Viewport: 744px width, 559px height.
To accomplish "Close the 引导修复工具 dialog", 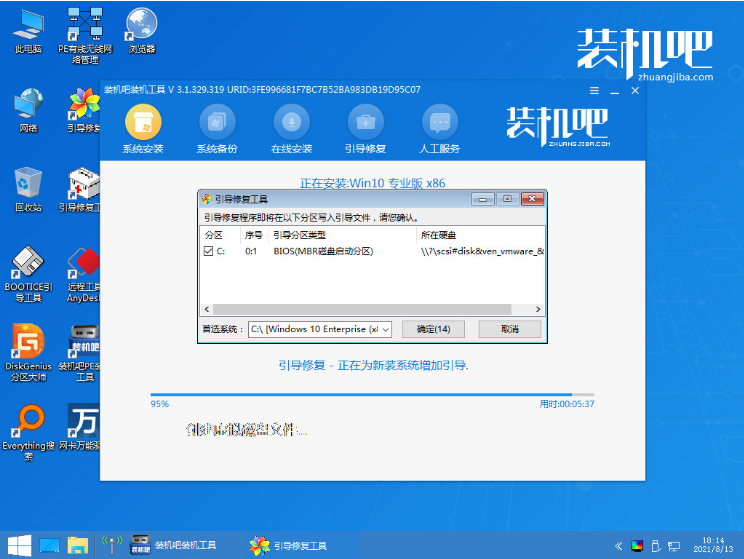I will click(x=532, y=199).
